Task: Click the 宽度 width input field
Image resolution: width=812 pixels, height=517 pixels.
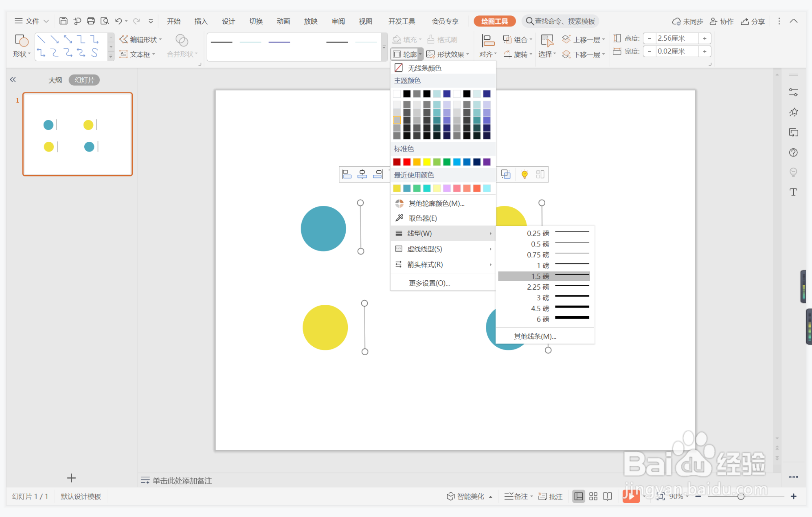Action: [x=677, y=51]
